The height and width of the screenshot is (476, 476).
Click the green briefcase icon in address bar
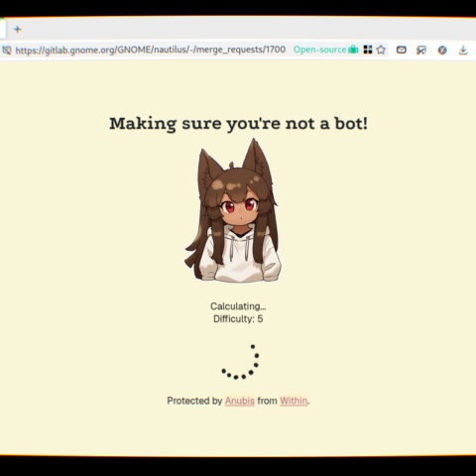point(353,50)
